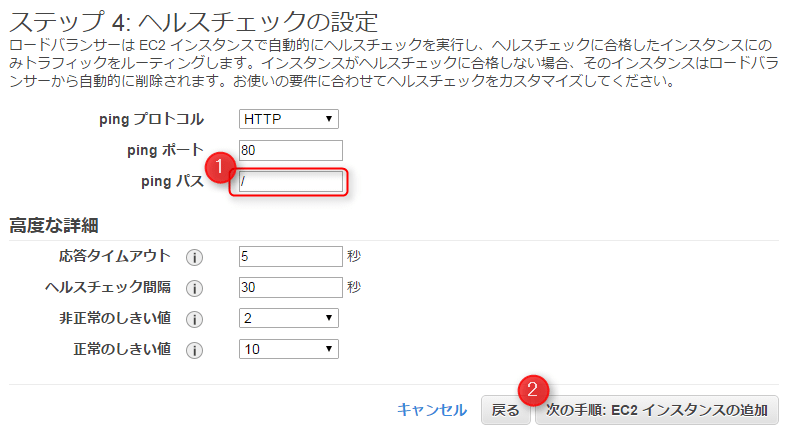Expand the 正常のしきい値 dropdown
Screen dimensions: 790x442
coord(289,349)
